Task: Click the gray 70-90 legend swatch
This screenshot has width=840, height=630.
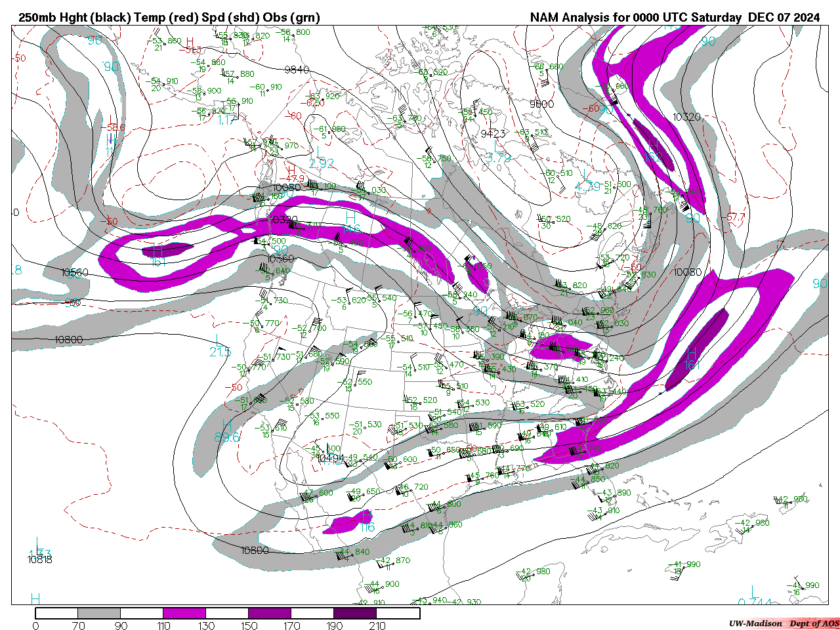Action: point(99,613)
